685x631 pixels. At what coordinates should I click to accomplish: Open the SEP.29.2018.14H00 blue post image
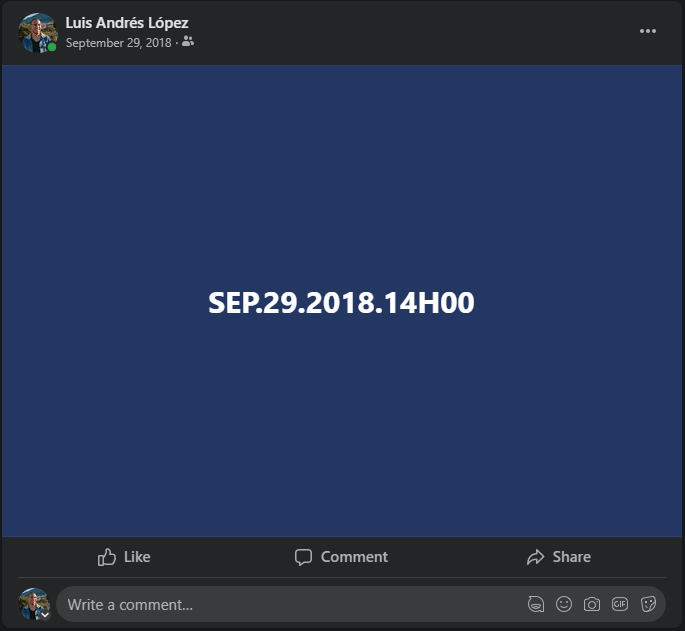coord(342,301)
